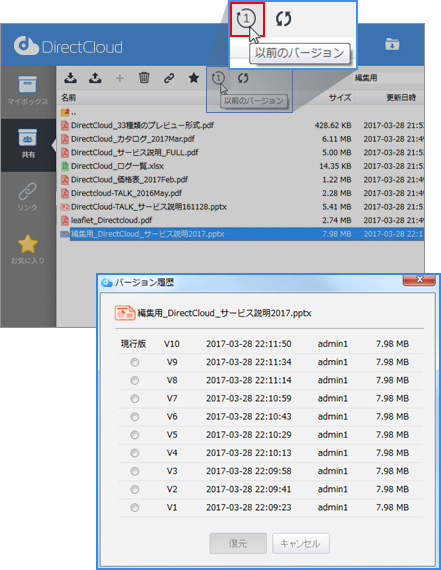Click the previous version icon in the enlarged callout
The height and width of the screenshot is (570, 441).
pos(246,19)
